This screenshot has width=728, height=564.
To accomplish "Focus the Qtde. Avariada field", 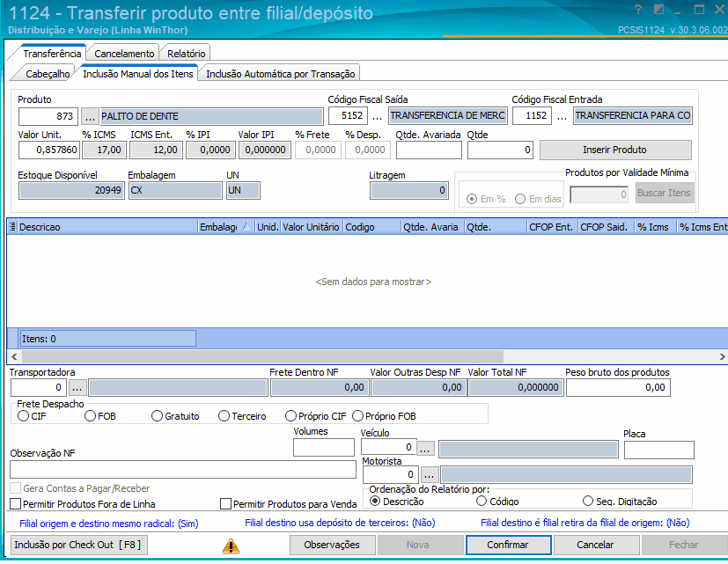I will (429, 150).
